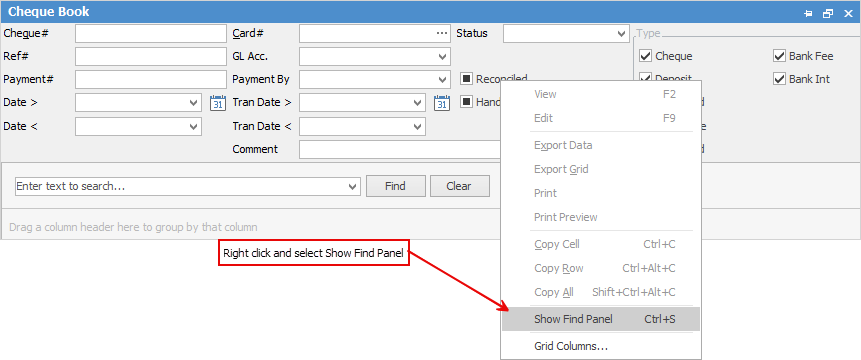This screenshot has height=360, width=861.
Task: Click into the Comment field
Action: click(401, 149)
